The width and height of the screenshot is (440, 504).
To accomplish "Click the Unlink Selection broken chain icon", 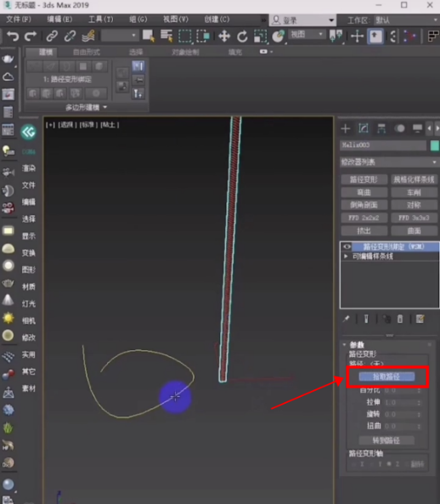I will pyautogui.click(x=70, y=36).
